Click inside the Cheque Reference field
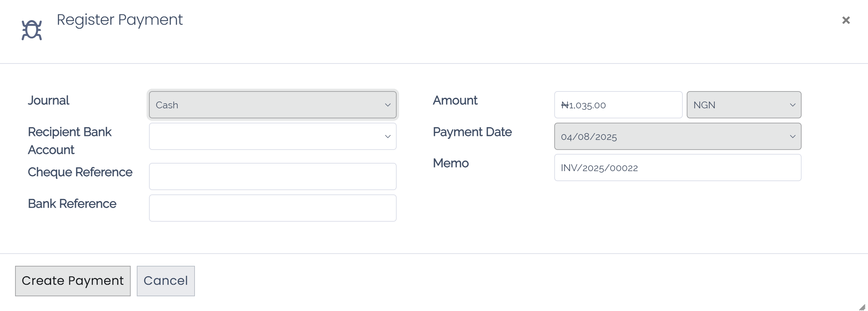The width and height of the screenshot is (868, 311). click(x=272, y=176)
